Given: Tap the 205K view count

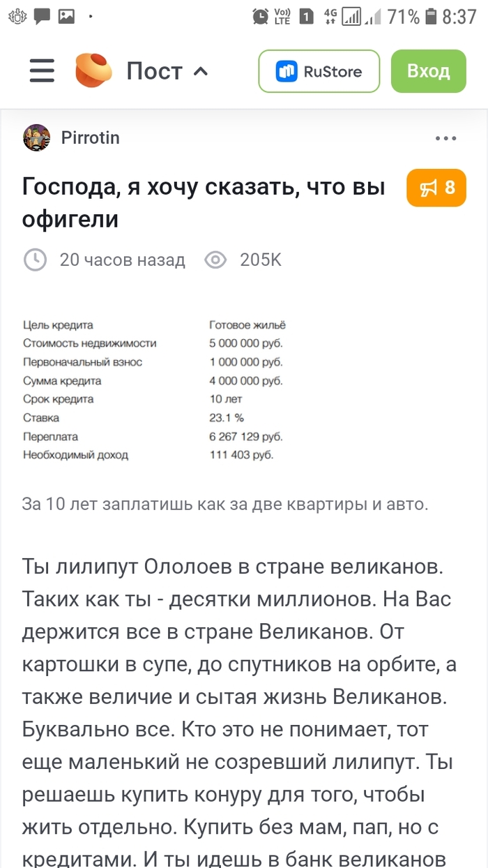Looking at the screenshot, I should [x=261, y=260].
